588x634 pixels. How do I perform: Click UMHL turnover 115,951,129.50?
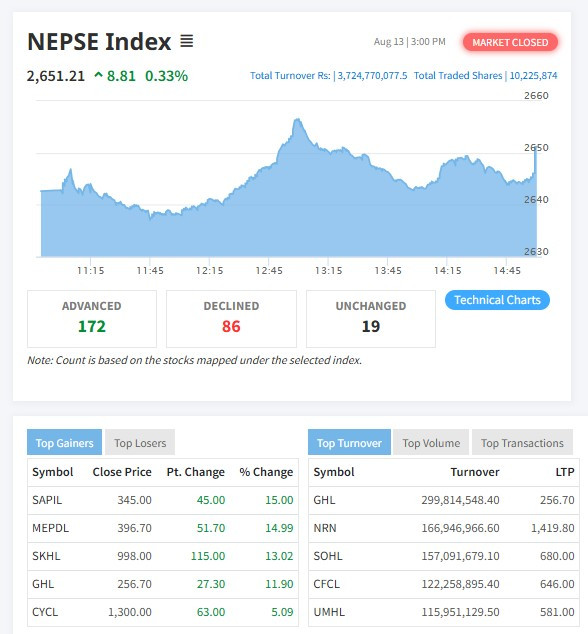pos(460,612)
